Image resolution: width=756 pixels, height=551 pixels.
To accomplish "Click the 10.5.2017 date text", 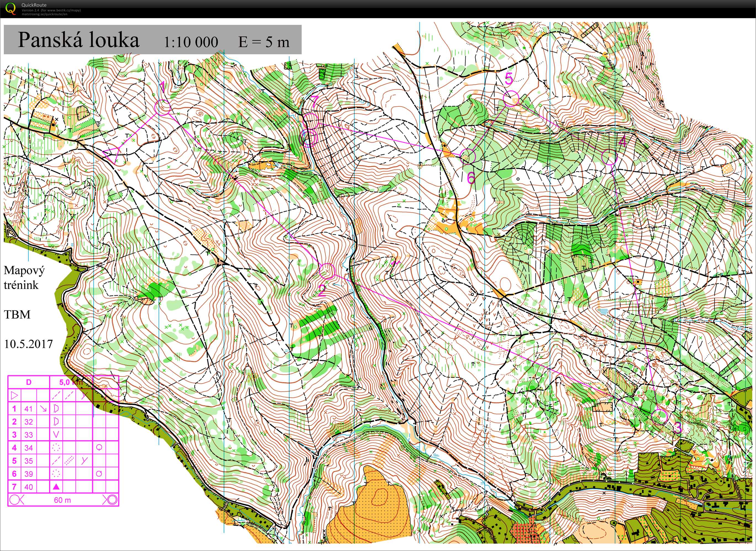I will 28,344.
